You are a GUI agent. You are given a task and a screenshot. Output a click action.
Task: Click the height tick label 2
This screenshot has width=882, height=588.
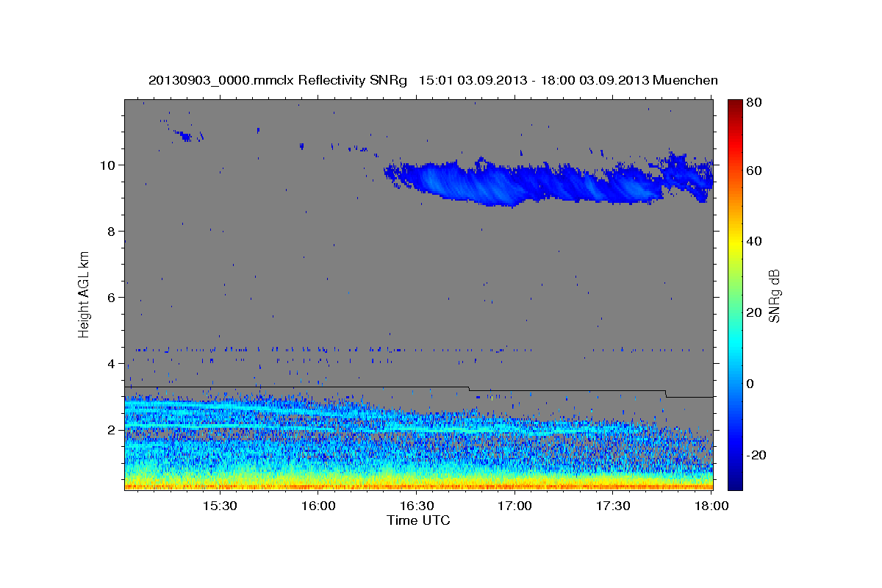(112, 429)
